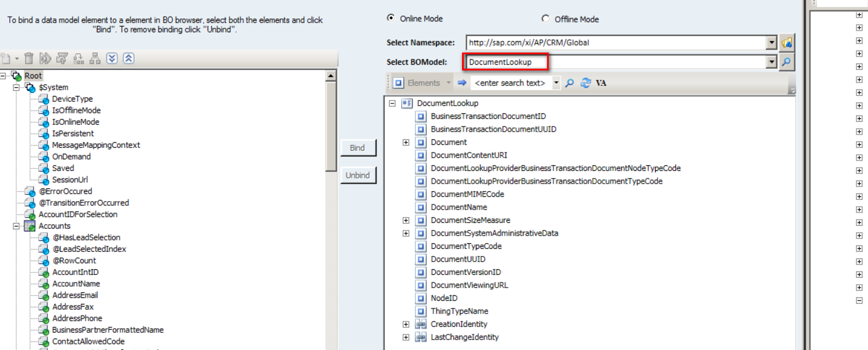The height and width of the screenshot is (350, 868).
Task: Click the refresh icon in BO browser toolbar
Action: (586, 83)
